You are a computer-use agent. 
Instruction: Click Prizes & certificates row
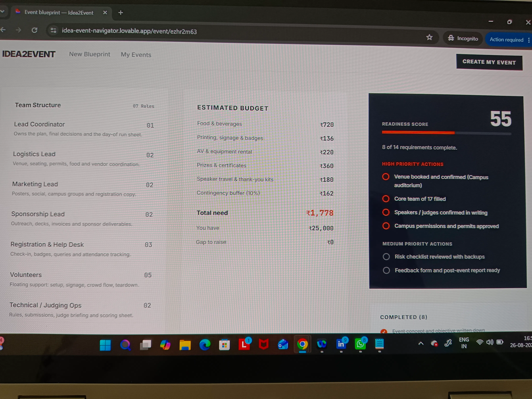[265, 165]
